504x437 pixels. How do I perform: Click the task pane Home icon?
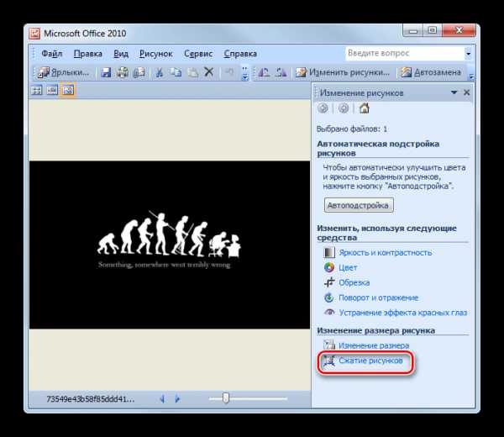tap(365, 108)
